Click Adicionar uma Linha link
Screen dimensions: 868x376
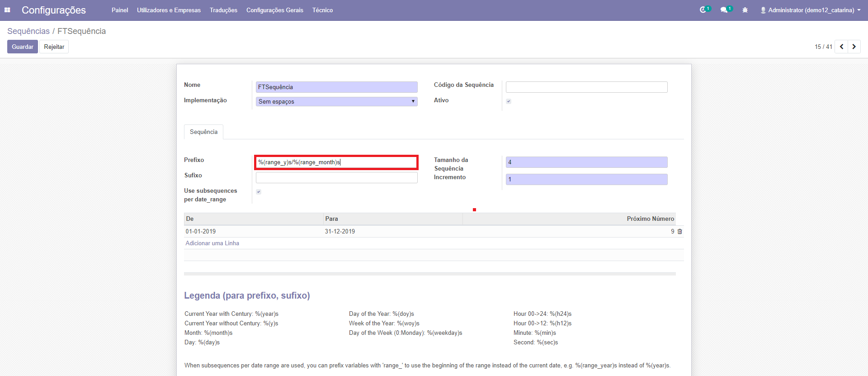tap(212, 243)
